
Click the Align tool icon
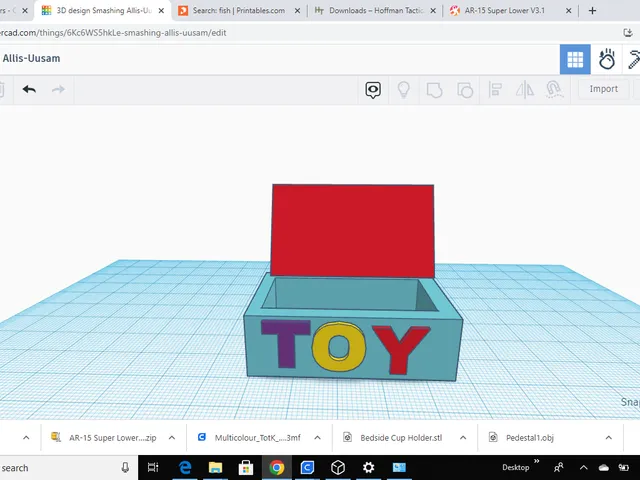(495, 89)
